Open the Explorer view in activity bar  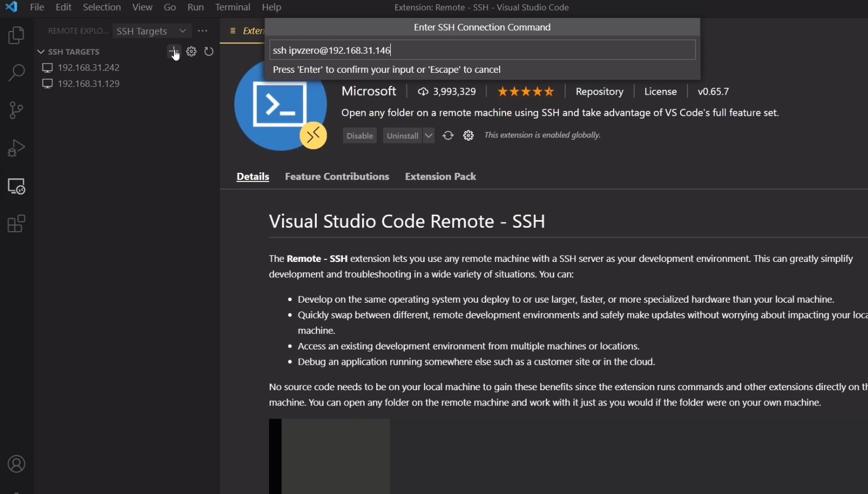point(16,35)
